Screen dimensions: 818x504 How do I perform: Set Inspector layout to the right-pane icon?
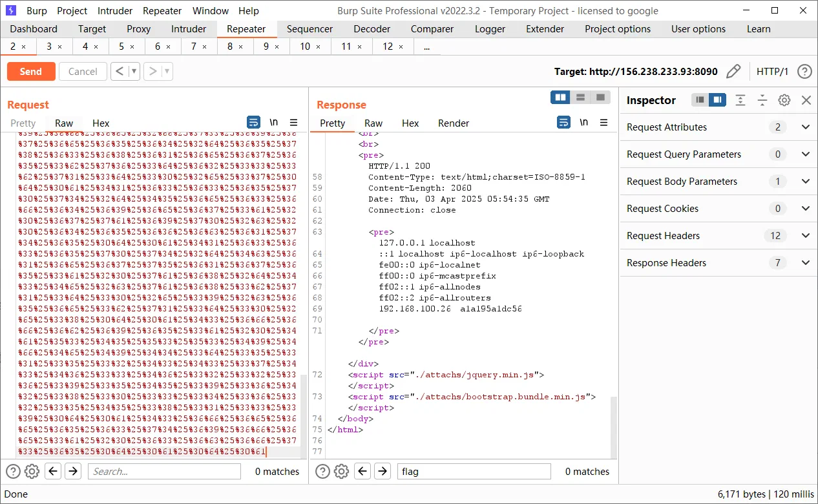pyautogui.click(x=717, y=100)
